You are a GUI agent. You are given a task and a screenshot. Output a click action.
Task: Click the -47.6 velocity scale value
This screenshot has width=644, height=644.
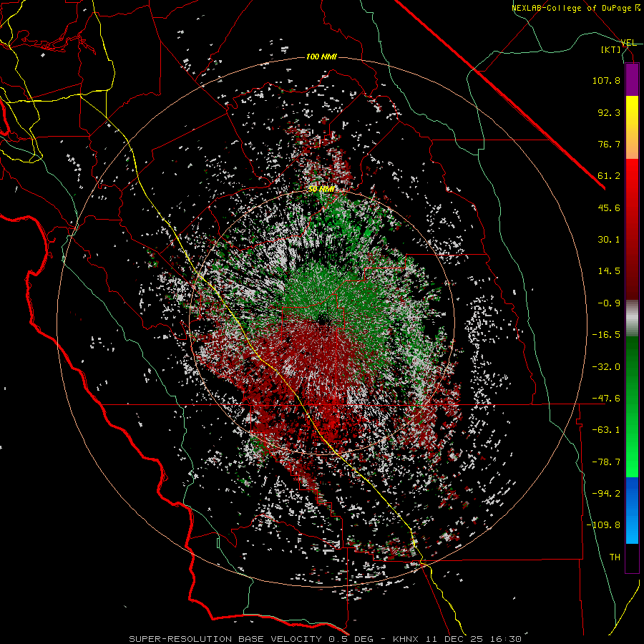[x=606, y=399]
